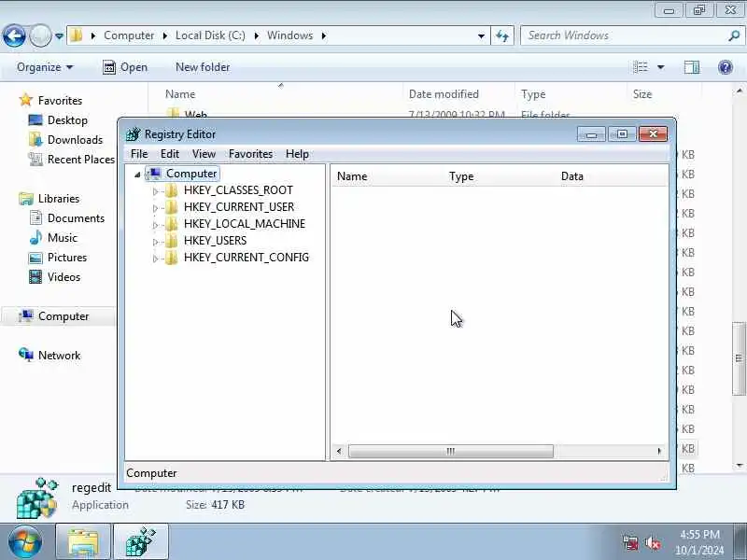Select the HKEY_CLASSES_ROOT folder icon
Image resolution: width=747 pixels, height=560 pixels.
[172, 190]
